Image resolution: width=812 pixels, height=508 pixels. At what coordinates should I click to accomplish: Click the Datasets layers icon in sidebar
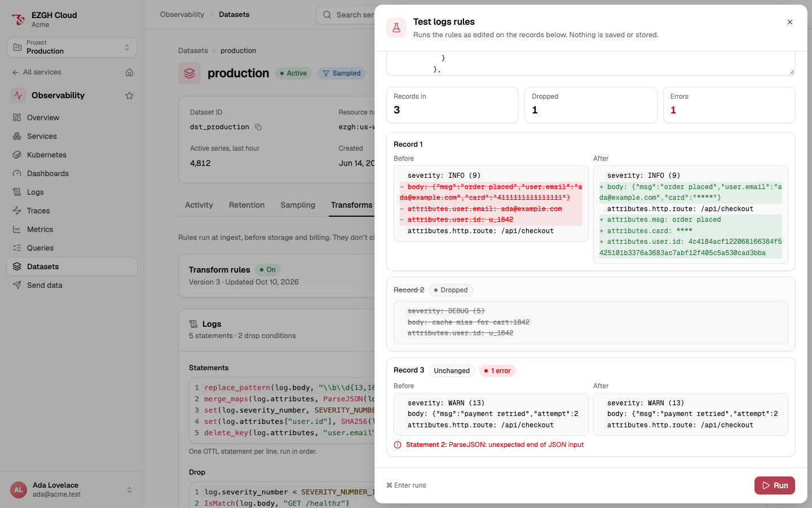point(17,266)
